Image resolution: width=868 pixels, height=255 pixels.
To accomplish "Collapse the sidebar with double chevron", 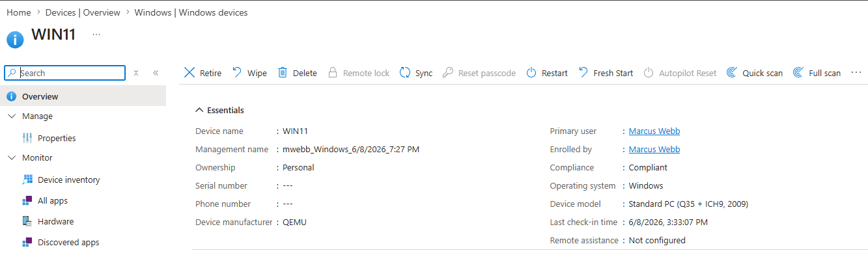I will [x=156, y=73].
